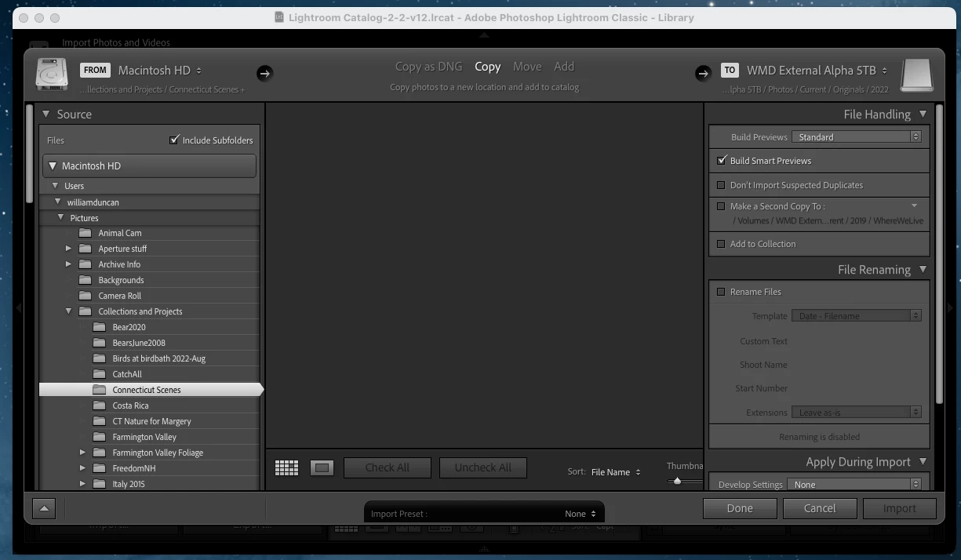Enable the Rename Files checkbox

coord(721,292)
